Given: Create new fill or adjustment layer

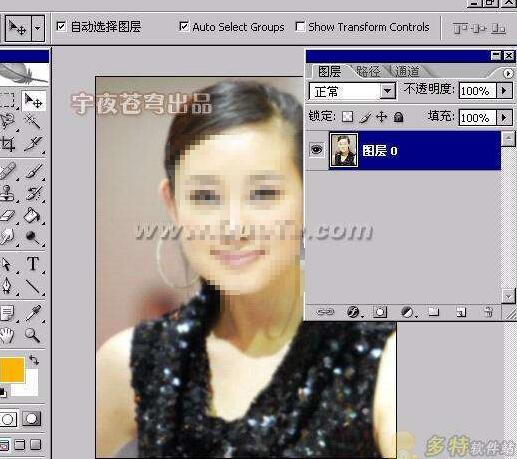Looking at the screenshot, I should (x=407, y=312).
